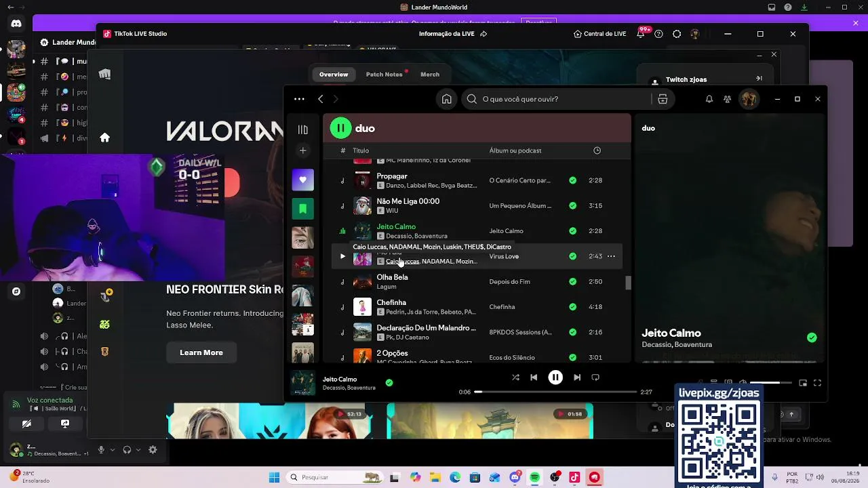Image resolution: width=868 pixels, height=488 pixels.
Task: Open Spotify from Windows taskbar
Action: coord(535,477)
